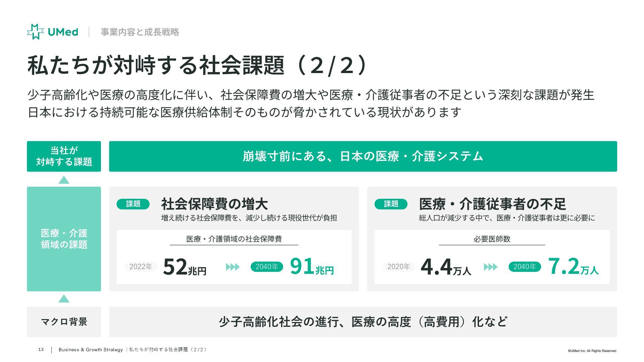This screenshot has width=644, height=362.
Task: Select the 医療・介護領域の課題 box
Action: pos(64,239)
